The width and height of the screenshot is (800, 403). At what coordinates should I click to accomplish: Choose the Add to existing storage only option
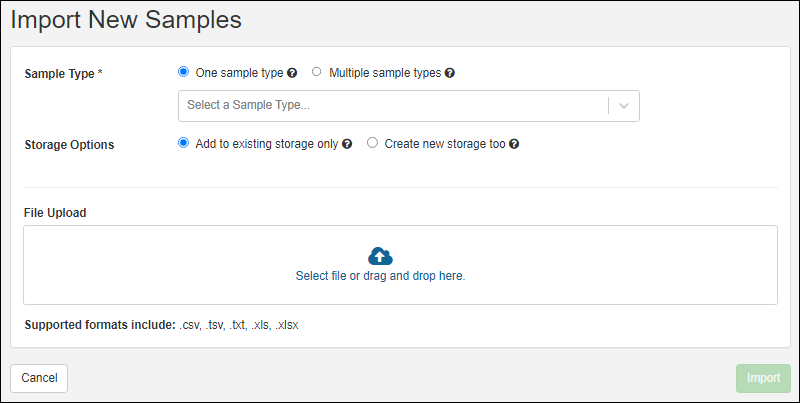[x=183, y=143]
